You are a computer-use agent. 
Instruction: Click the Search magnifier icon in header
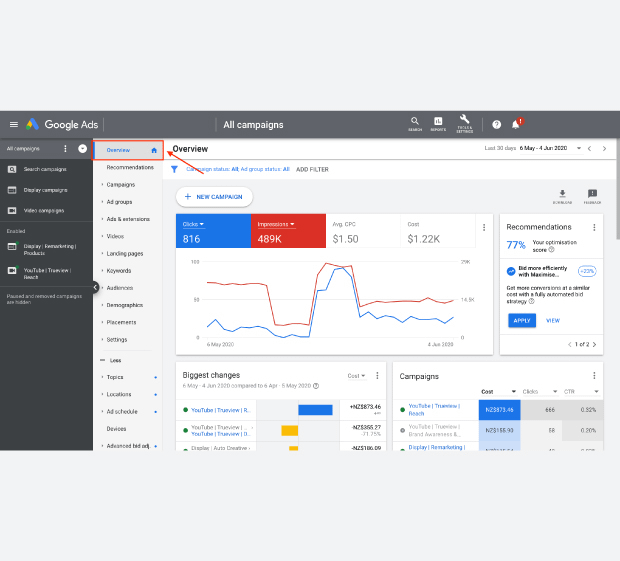[x=414, y=123]
